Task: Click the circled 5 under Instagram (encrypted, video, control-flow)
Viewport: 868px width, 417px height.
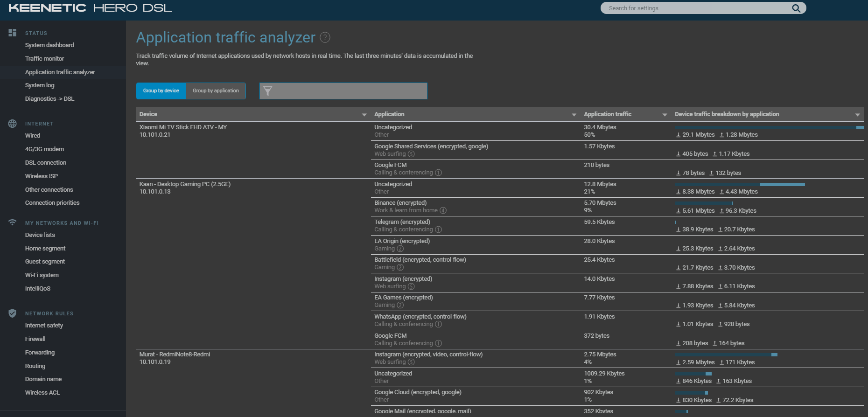Action: click(411, 362)
